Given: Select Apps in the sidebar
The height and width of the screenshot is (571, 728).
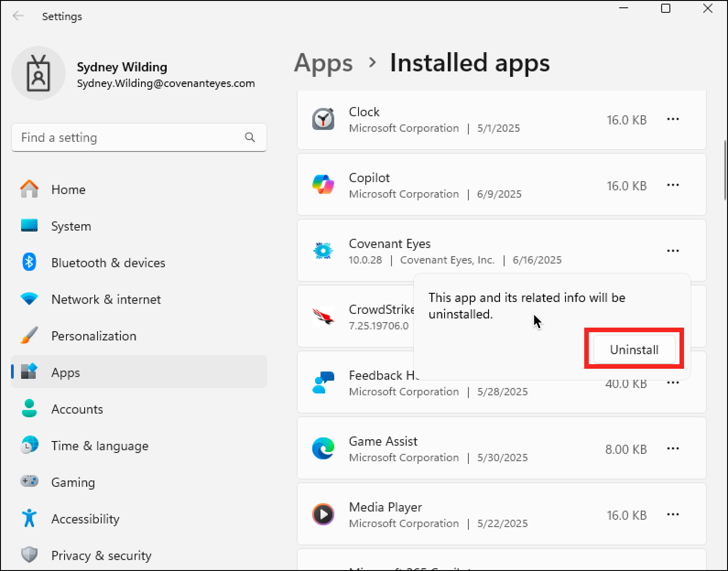Looking at the screenshot, I should tap(139, 372).
